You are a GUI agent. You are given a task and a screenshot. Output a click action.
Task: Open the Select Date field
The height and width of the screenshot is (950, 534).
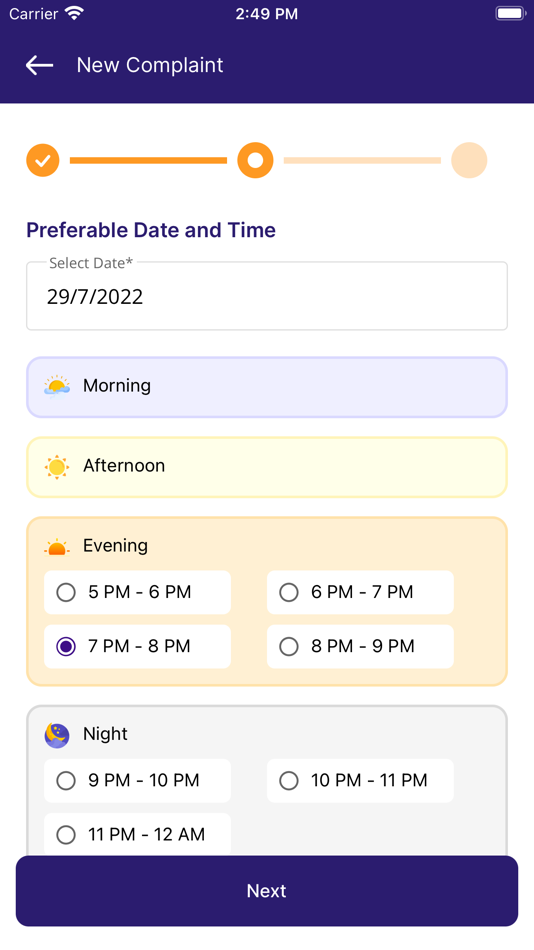pos(267,296)
